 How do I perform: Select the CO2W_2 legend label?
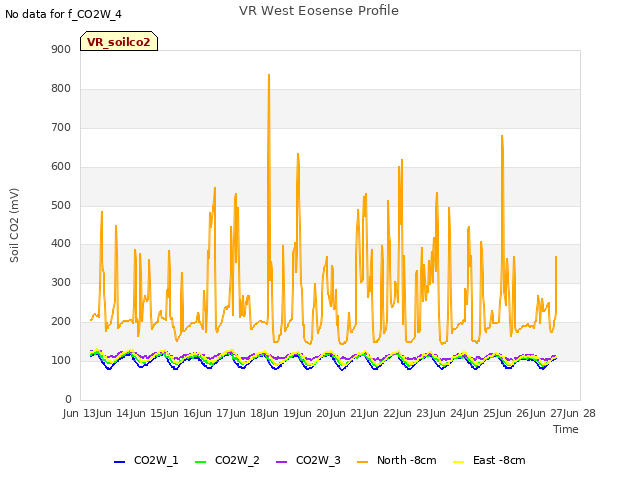coord(237,461)
